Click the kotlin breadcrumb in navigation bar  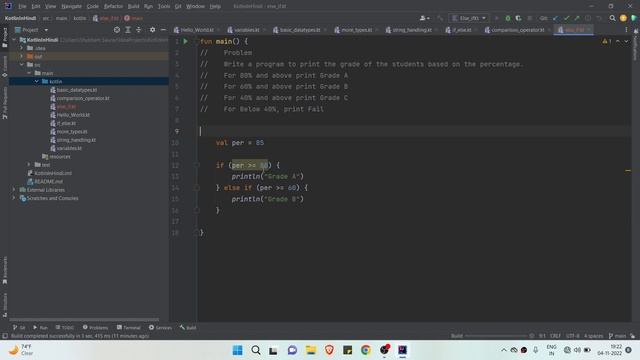pos(80,18)
